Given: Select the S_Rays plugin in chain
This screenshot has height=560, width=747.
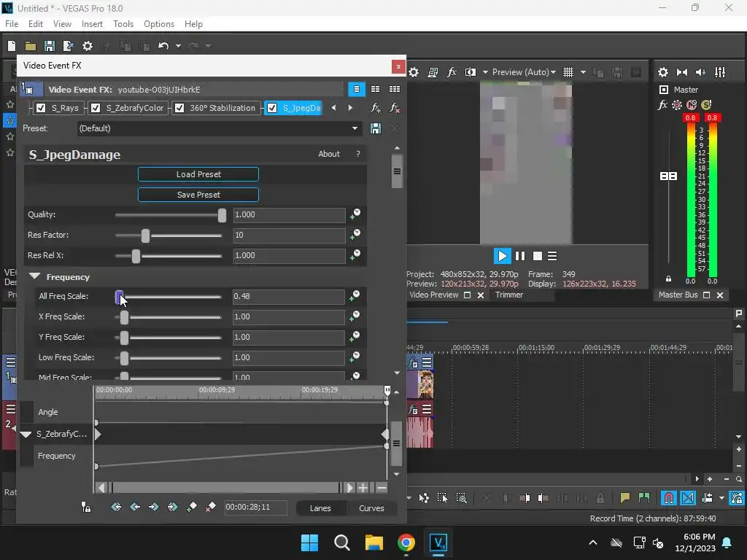Looking at the screenshot, I should coord(65,108).
